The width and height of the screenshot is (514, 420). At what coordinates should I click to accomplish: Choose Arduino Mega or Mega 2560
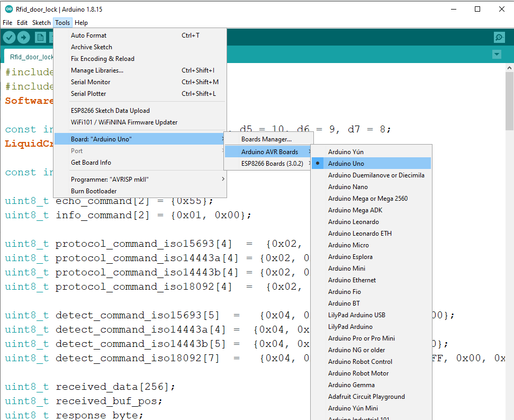[x=371, y=199]
